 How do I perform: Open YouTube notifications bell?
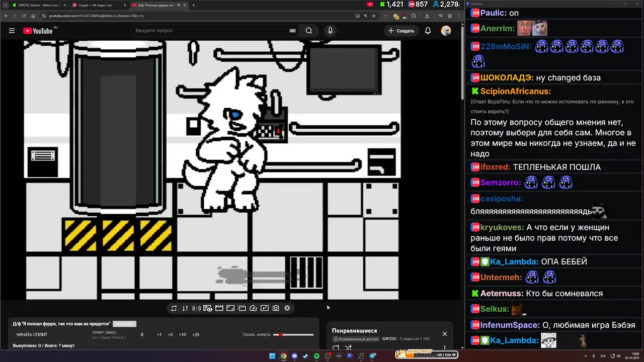[428, 31]
